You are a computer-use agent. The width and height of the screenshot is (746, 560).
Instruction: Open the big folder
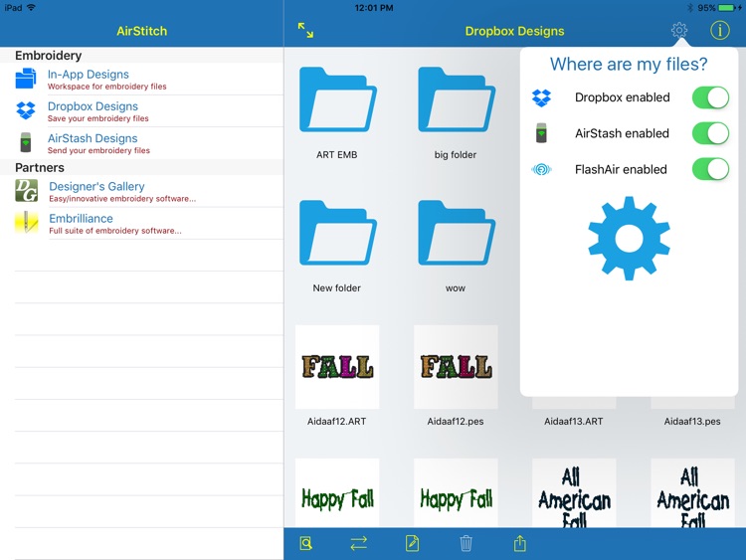click(x=456, y=99)
